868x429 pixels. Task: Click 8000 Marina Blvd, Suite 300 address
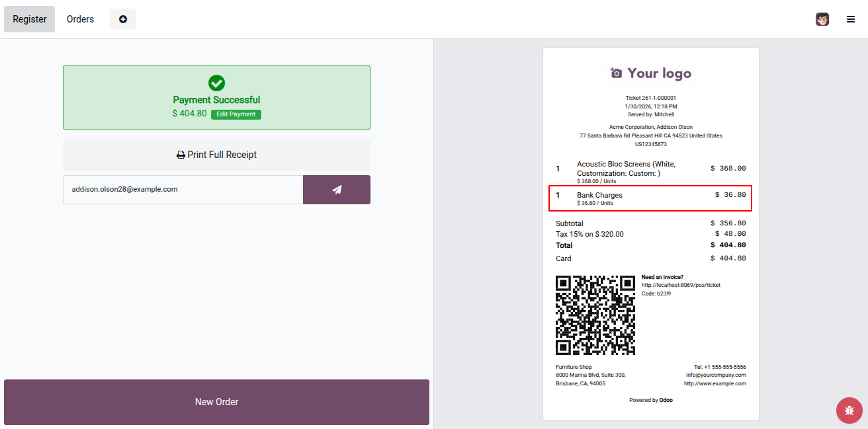click(590, 375)
